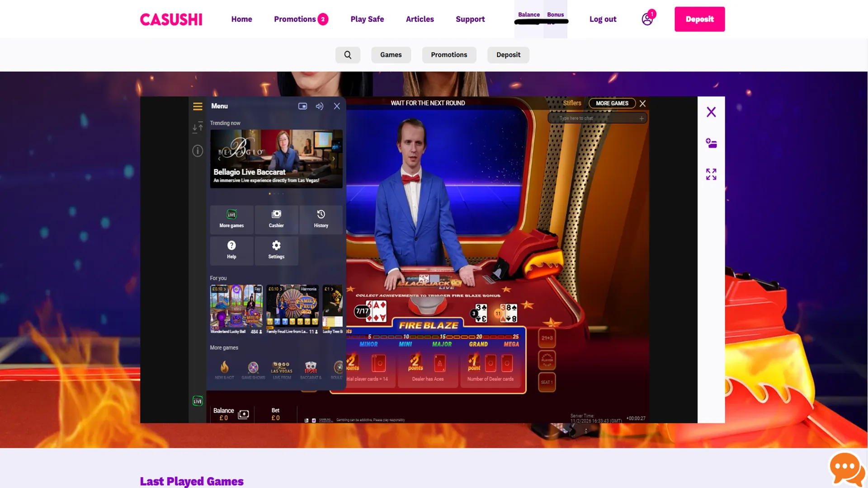Open Support page

coord(470,19)
